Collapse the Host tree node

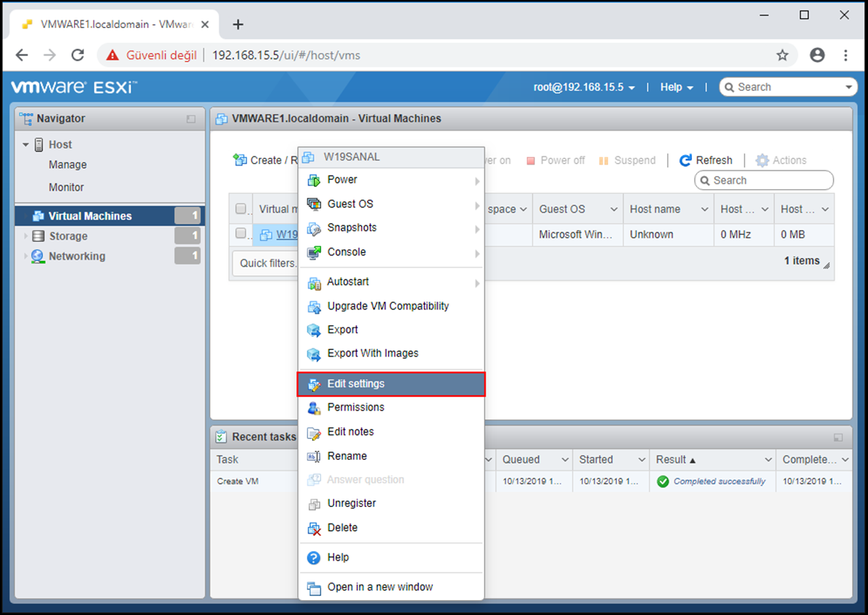pos(26,145)
